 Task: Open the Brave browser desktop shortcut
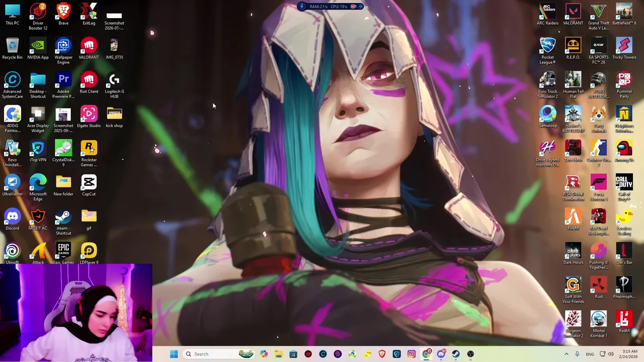point(63,15)
